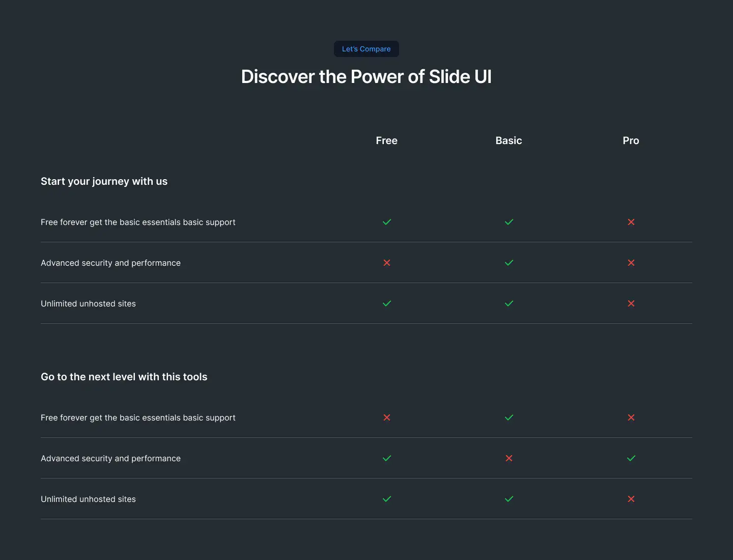Click Pro cross for essentials row under Start your journey
733x560 pixels.
click(631, 222)
